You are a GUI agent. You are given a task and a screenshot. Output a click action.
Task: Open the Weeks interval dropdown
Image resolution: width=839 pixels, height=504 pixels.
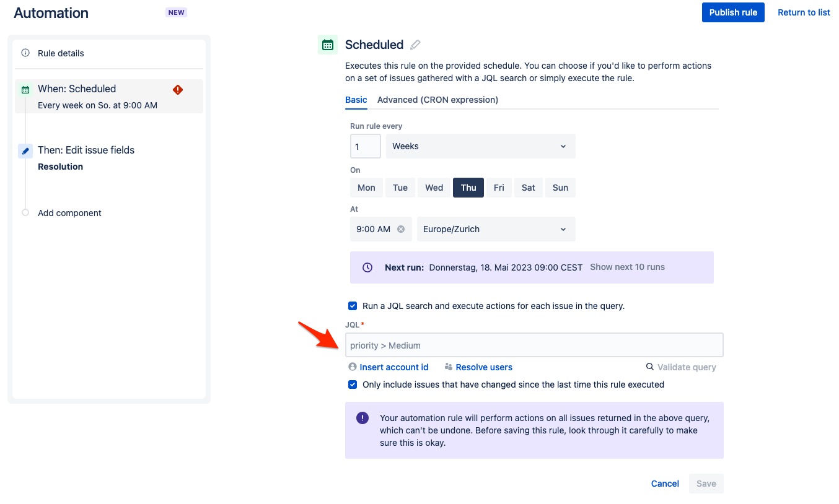pyautogui.click(x=480, y=146)
